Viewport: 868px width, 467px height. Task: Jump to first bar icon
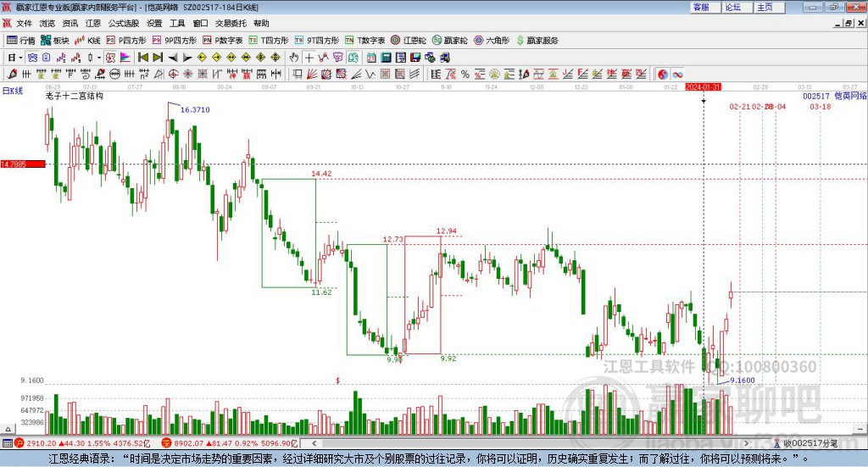pyautogui.click(x=142, y=58)
